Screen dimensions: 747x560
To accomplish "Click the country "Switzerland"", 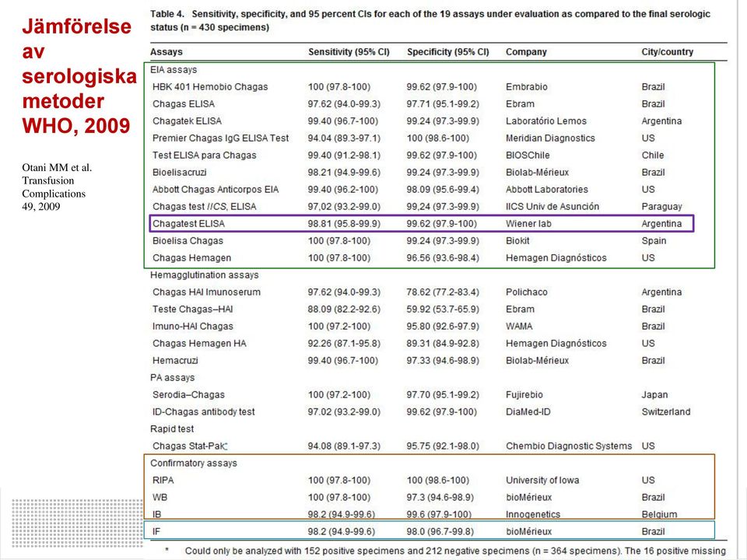I will (666, 412).
